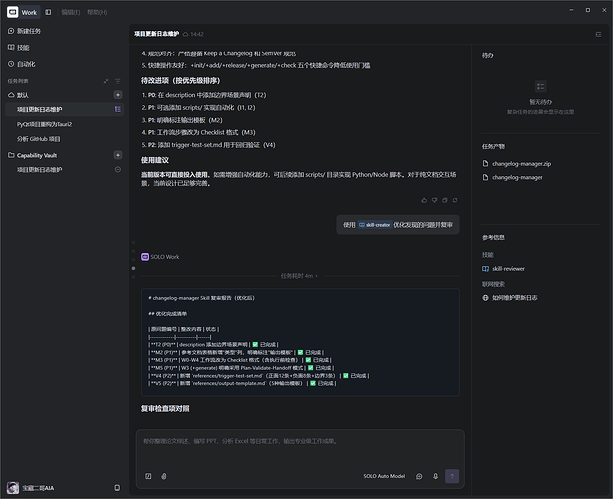The image size is (613, 499).
Task: Click the header conversation title text
Action: [x=157, y=34]
